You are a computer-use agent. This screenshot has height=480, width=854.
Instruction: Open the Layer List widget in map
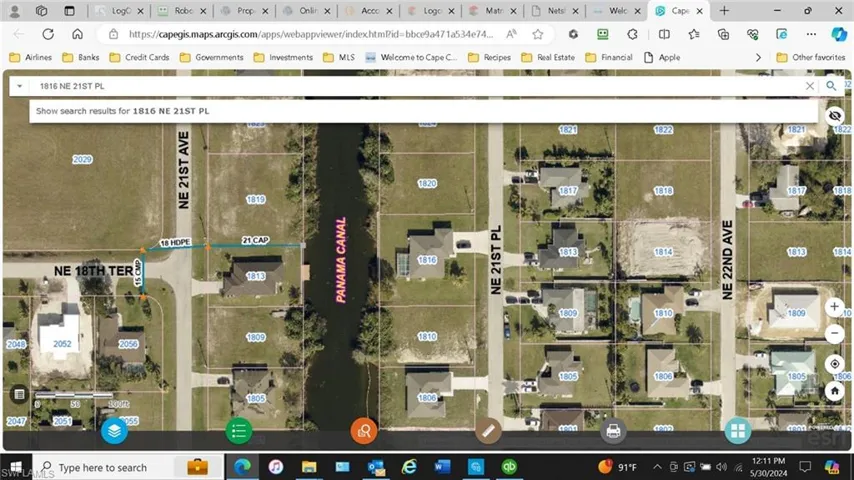114,431
